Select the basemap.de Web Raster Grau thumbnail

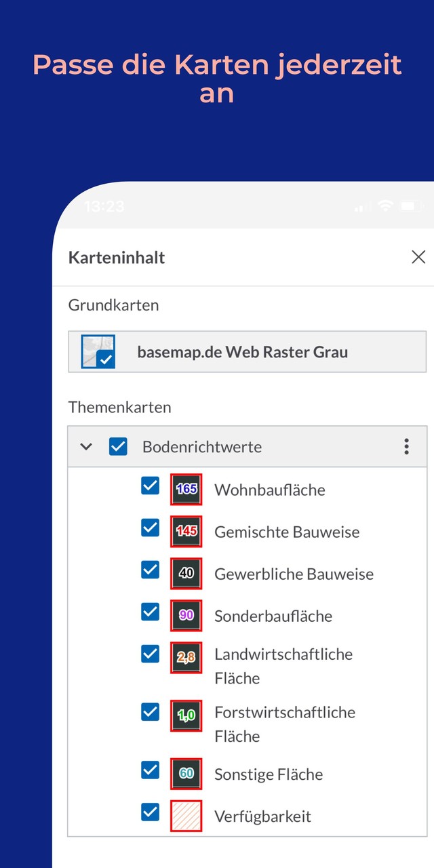click(98, 352)
